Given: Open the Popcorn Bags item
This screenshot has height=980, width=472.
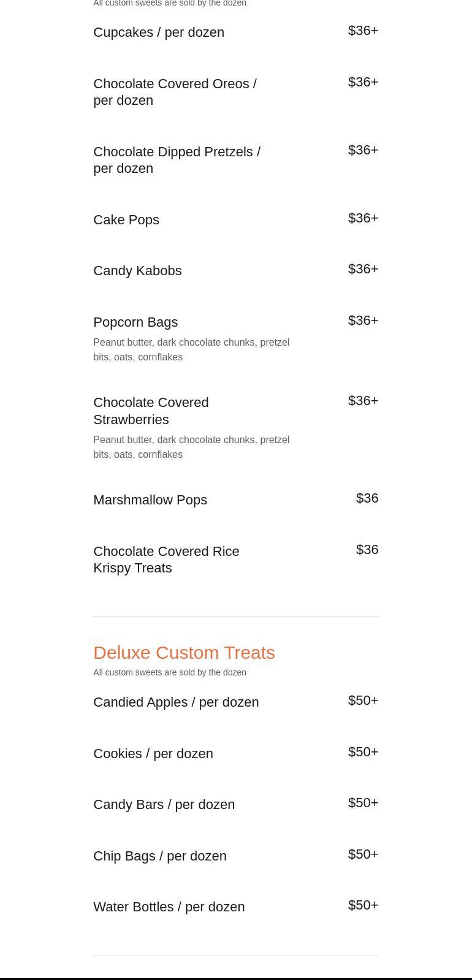Looking at the screenshot, I should pos(135,322).
